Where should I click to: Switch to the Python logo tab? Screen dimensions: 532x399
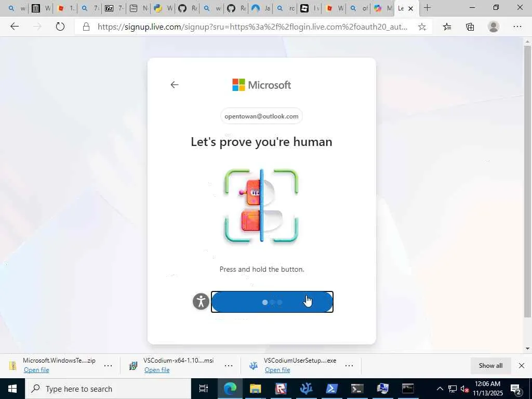(x=163, y=8)
